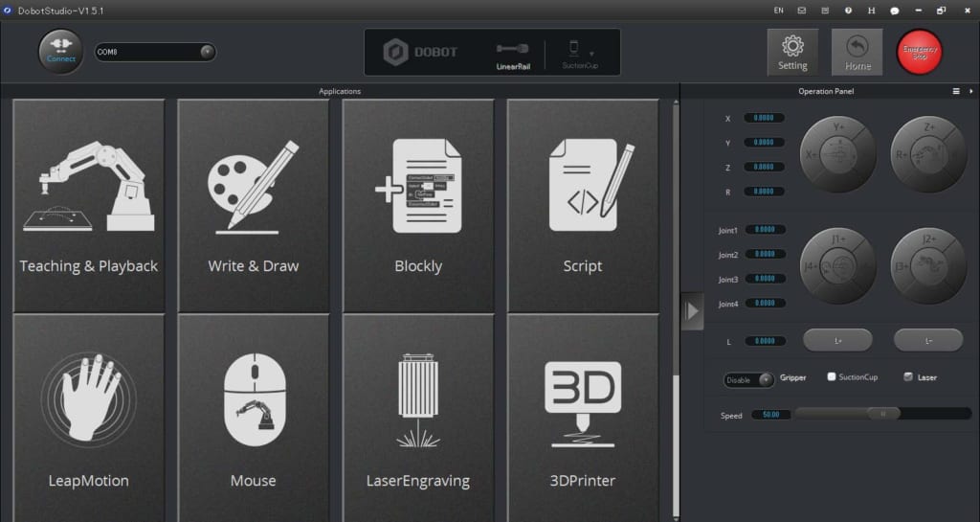Click the Cartesian XY jog pad center
Screen dimensions: 980x522
coord(838,154)
